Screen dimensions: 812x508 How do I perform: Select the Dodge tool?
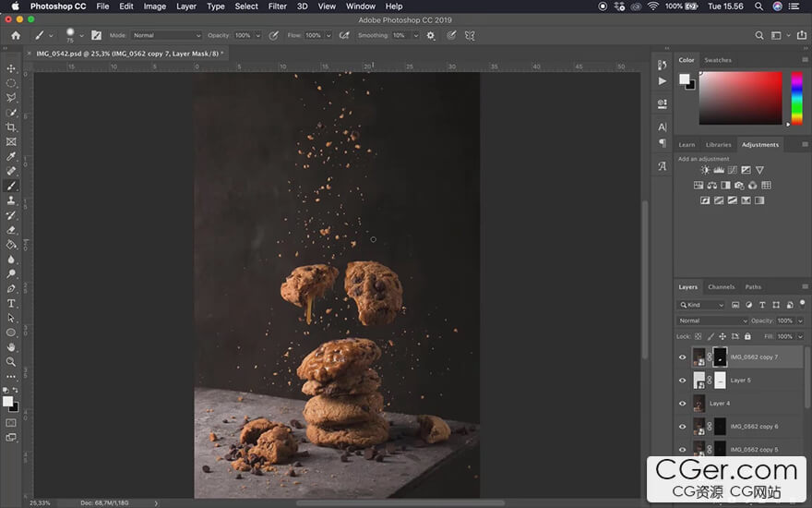[11, 273]
